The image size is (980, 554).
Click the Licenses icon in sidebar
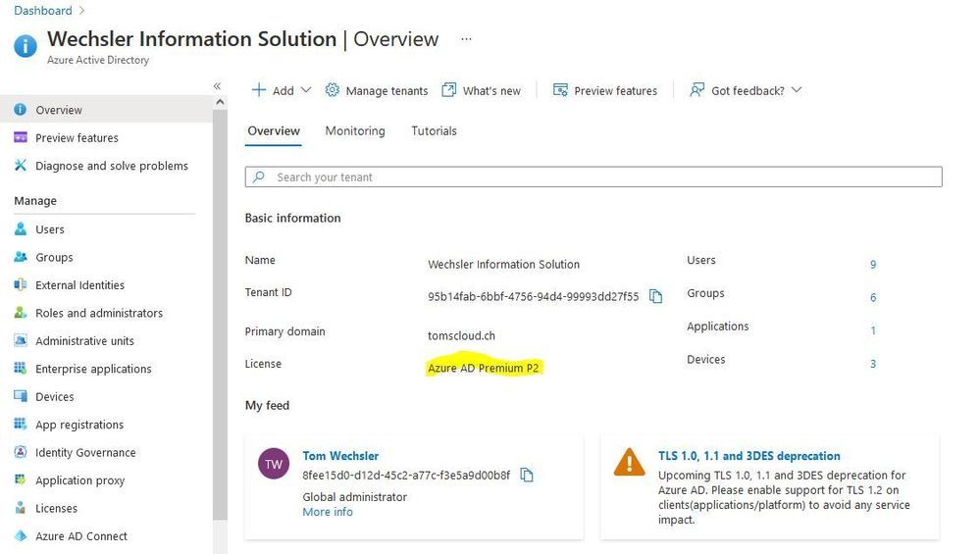(20, 508)
